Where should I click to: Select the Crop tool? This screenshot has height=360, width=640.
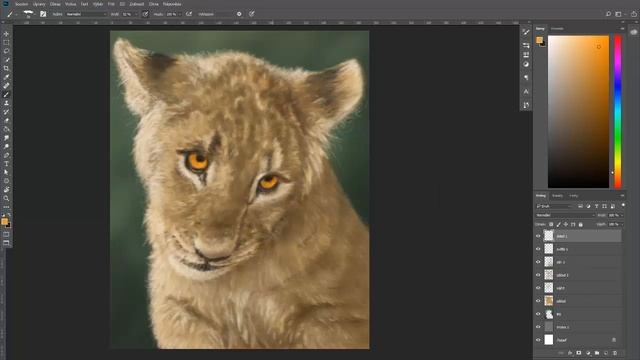coord(6,69)
